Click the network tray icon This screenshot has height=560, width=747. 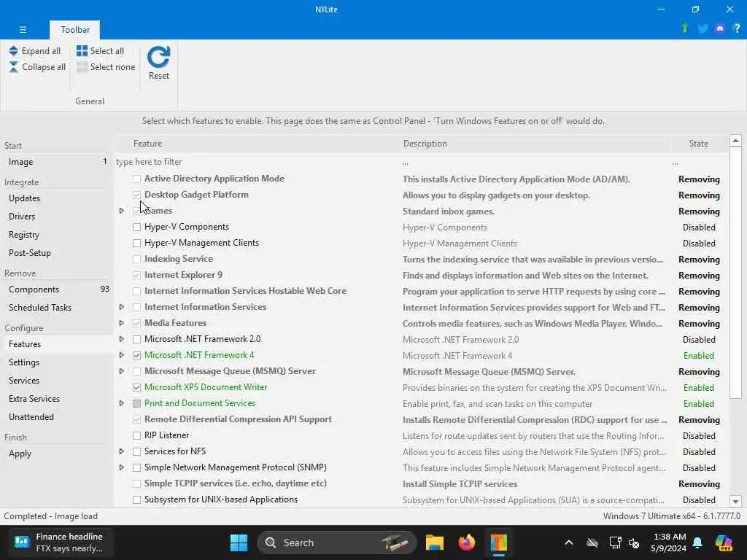pyautogui.click(x=615, y=542)
